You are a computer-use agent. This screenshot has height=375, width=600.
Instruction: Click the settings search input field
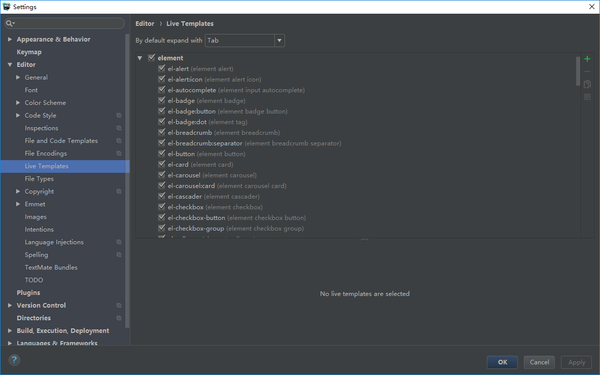coord(65,23)
